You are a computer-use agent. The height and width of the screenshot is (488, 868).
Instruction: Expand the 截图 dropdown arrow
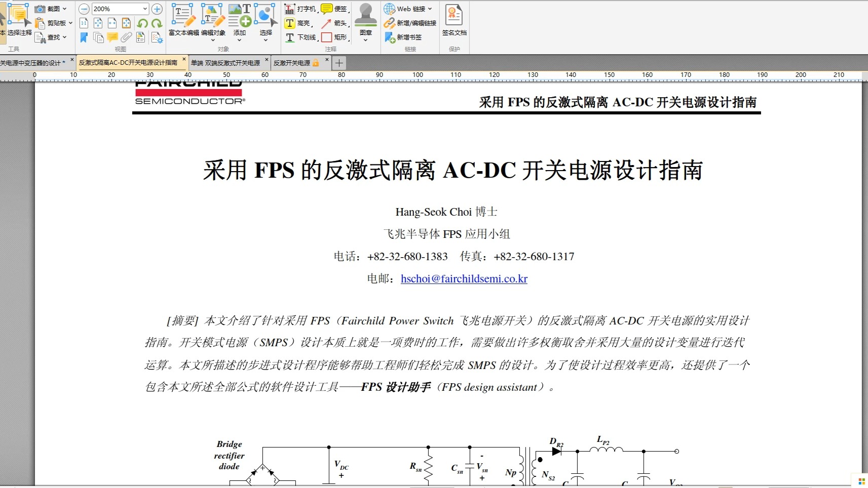64,9
